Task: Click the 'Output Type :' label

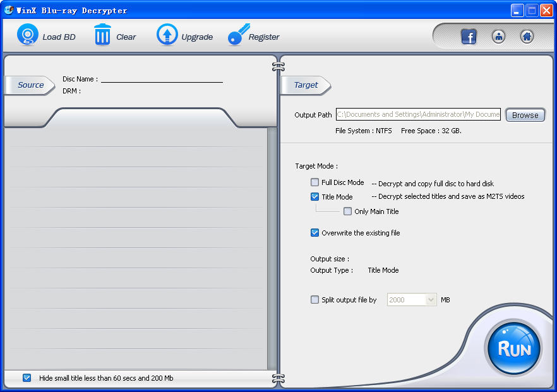Action: (332, 270)
